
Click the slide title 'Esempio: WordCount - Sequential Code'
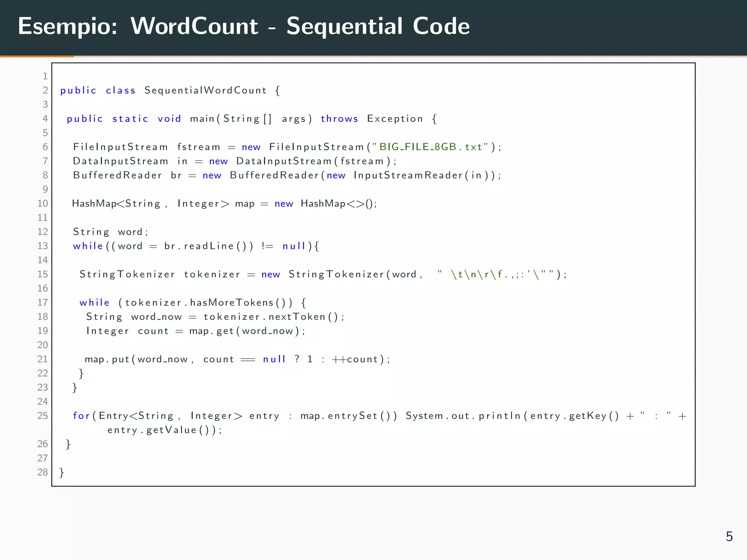244,27
